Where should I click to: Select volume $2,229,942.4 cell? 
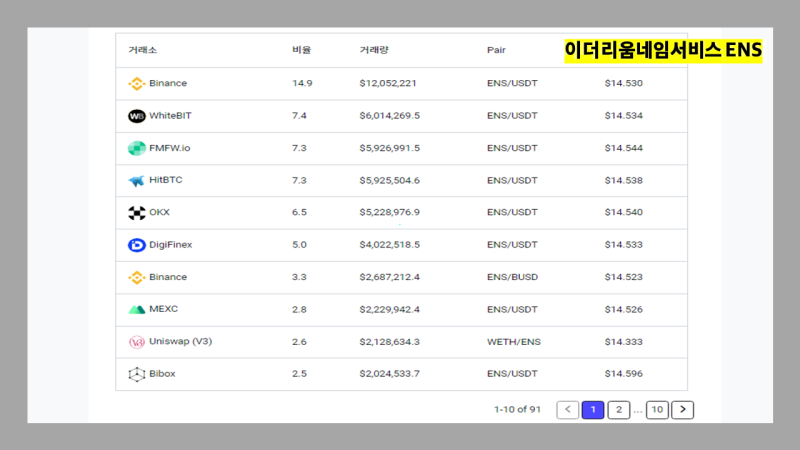click(389, 310)
